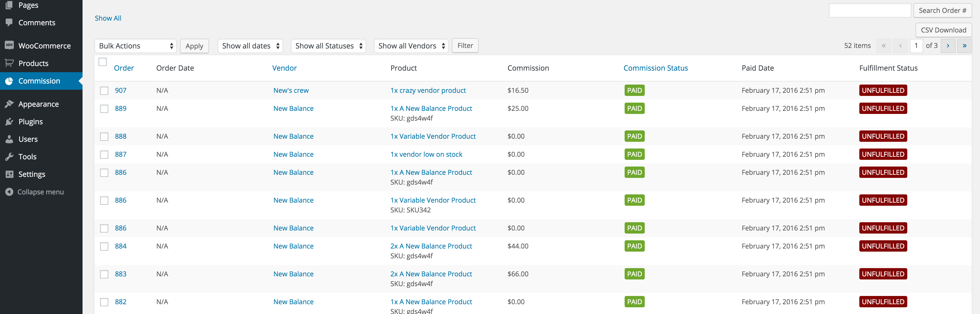Viewport: 980px width, 314px height.
Task: Click the Users person icon
Action: pyautogui.click(x=9, y=139)
